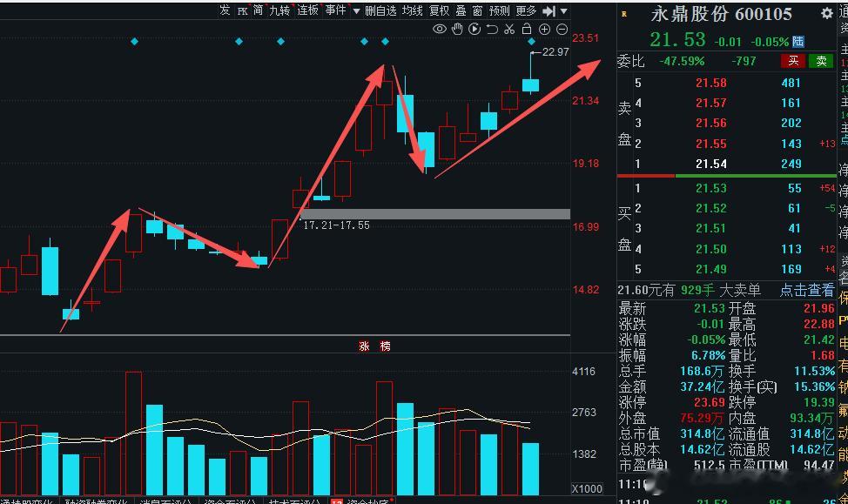Click the latest-candle diamond event marker

(531, 42)
